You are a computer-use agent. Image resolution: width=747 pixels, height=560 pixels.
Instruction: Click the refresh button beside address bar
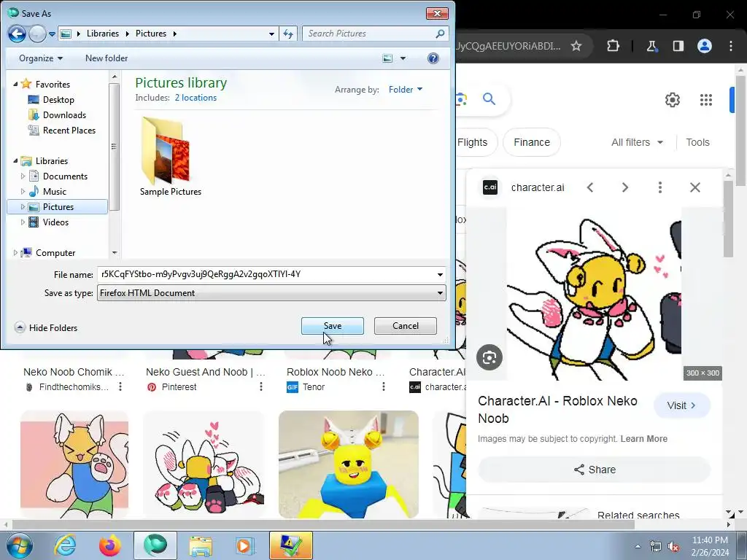pyautogui.click(x=288, y=34)
